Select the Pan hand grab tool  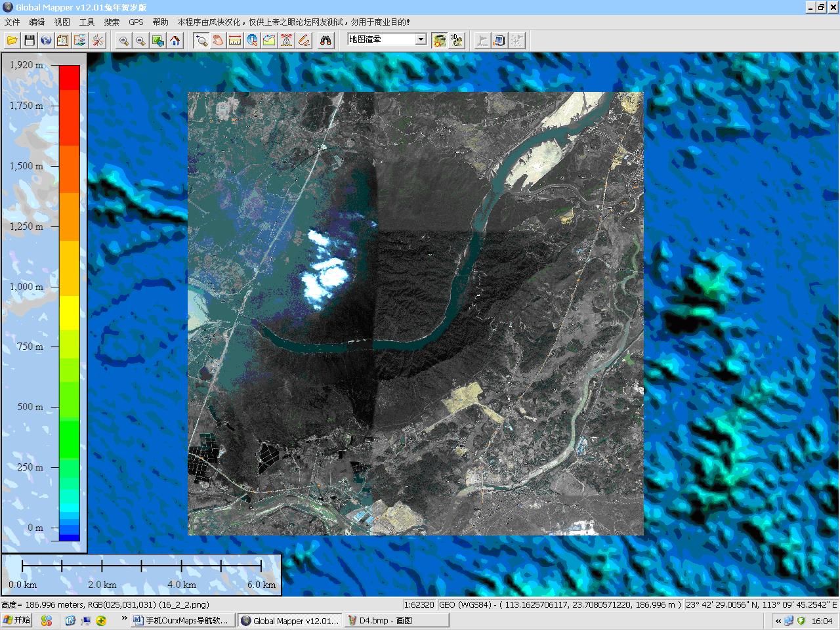coord(218,41)
